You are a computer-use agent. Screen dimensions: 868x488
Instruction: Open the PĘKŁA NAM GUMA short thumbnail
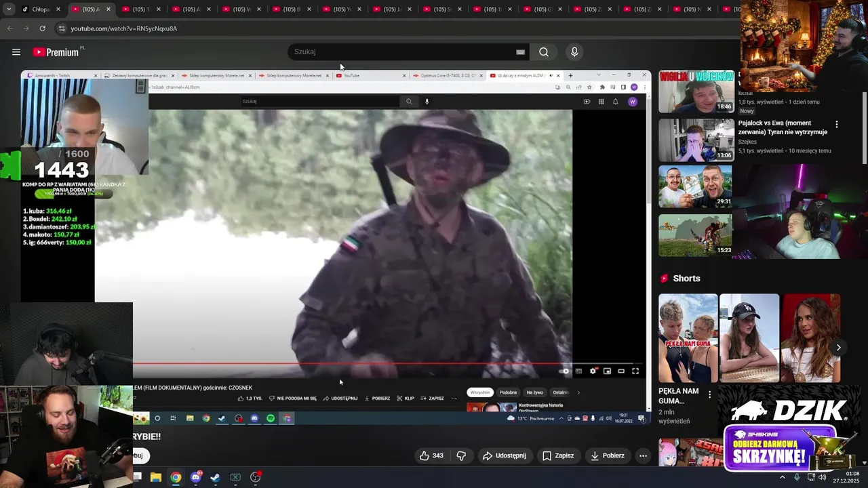(x=688, y=338)
